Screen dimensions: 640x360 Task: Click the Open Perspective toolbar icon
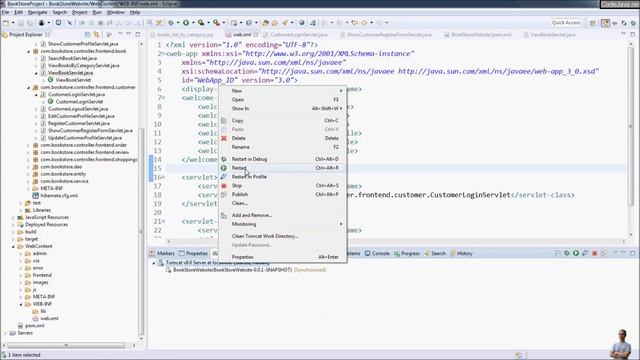point(593,23)
